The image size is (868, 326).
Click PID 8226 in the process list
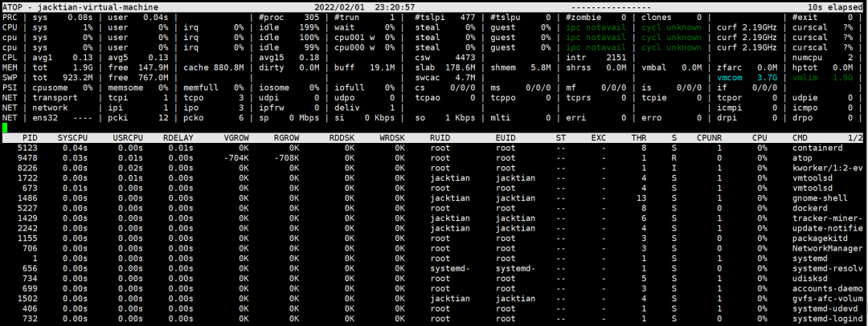27,168
